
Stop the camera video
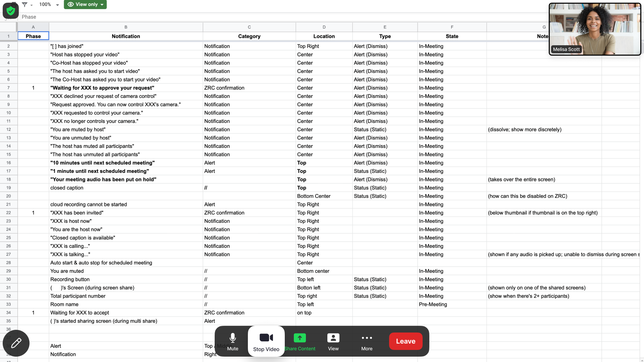point(266,342)
